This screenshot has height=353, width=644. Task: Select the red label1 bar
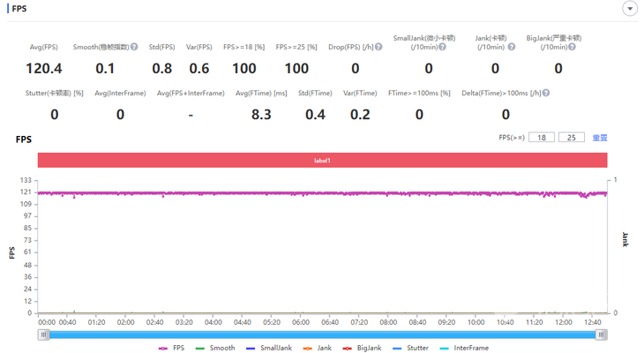[322, 160]
